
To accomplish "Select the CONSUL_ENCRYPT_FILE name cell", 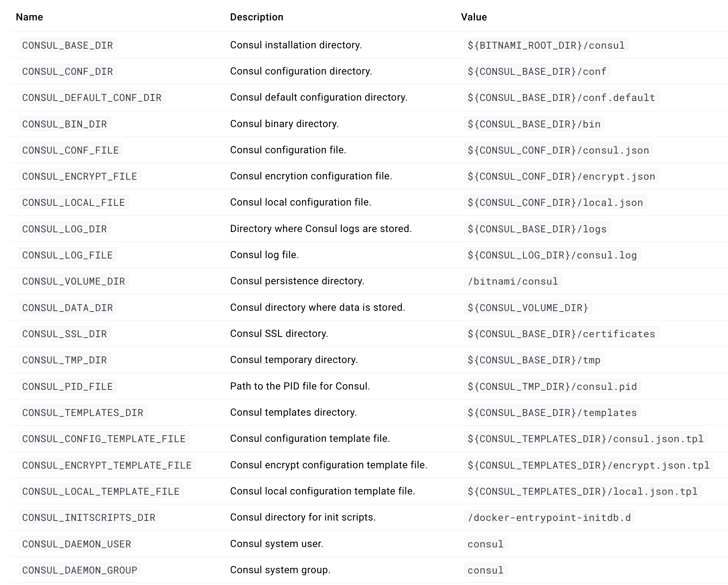I will point(80,176).
